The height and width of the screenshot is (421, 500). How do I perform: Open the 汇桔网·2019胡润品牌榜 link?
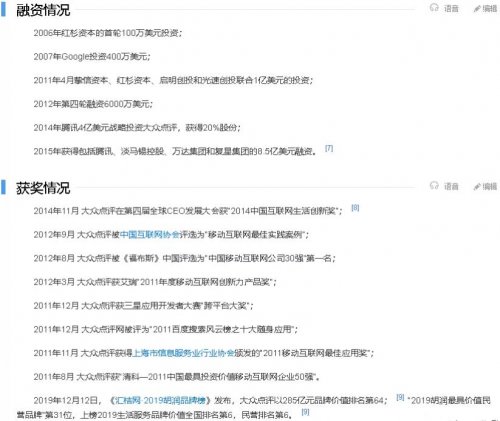click(160, 400)
